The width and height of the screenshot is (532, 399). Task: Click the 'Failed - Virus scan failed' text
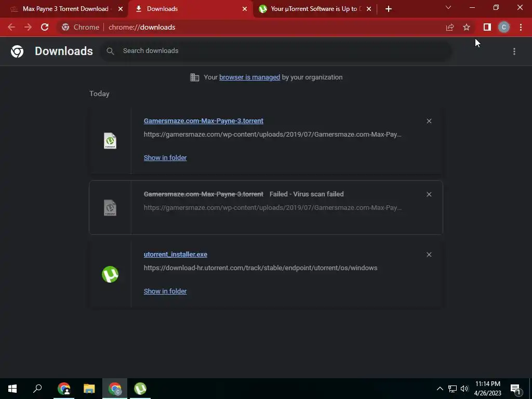click(307, 194)
